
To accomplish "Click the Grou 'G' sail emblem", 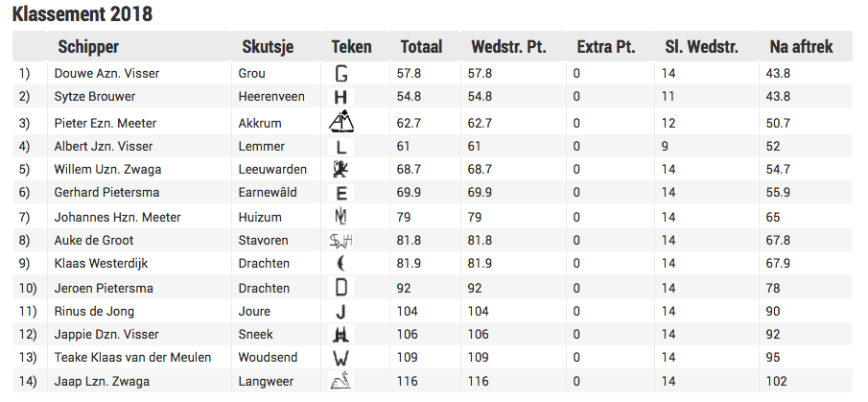I will point(341,74).
